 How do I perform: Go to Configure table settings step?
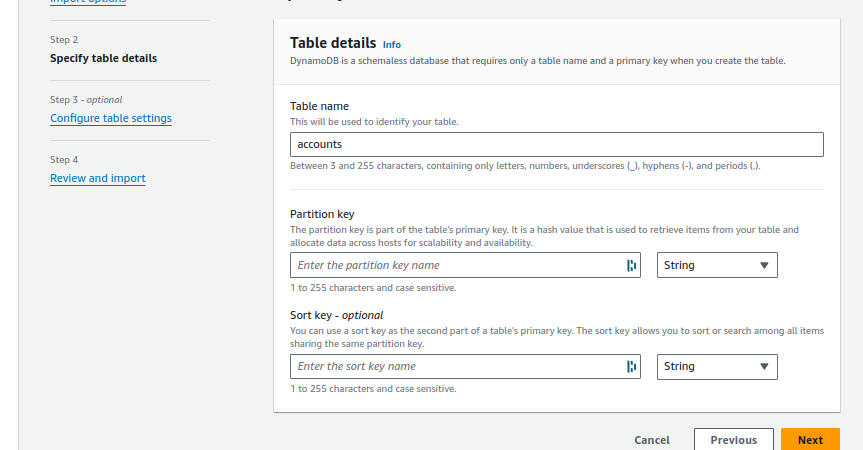[111, 118]
